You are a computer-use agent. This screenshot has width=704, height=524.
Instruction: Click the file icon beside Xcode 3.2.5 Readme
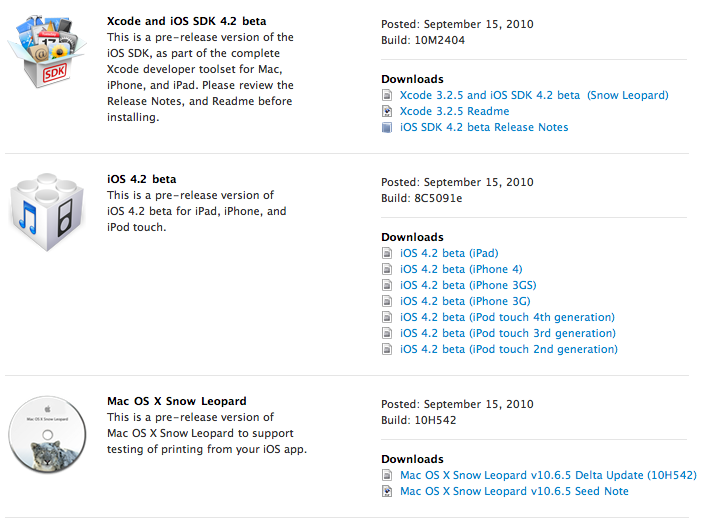(387, 111)
